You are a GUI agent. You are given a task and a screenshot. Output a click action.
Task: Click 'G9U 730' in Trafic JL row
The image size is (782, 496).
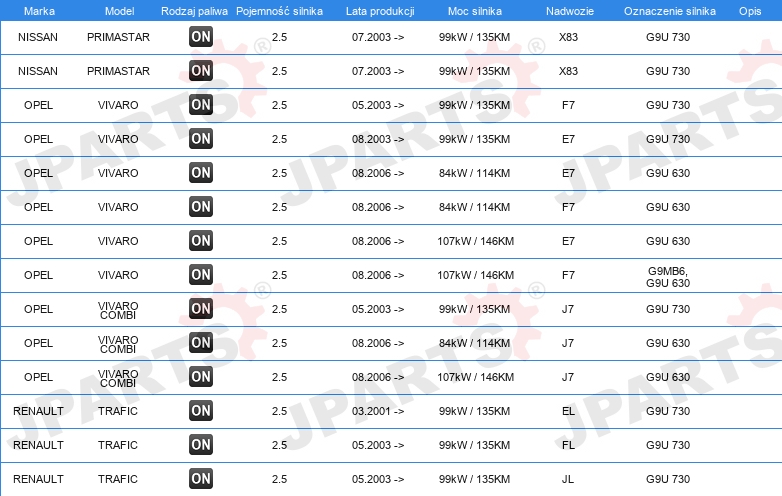pyautogui.click(x=668, y=479)
